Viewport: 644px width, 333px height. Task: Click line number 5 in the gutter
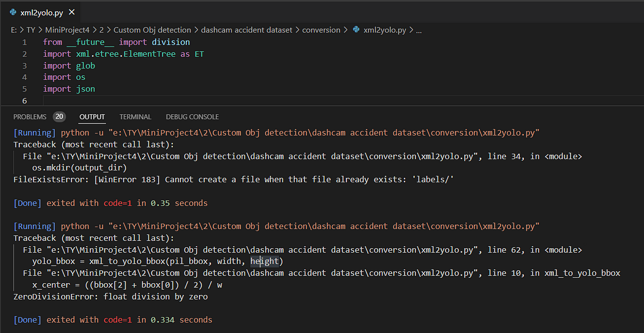pyautogui.click(x=24, y=89)
